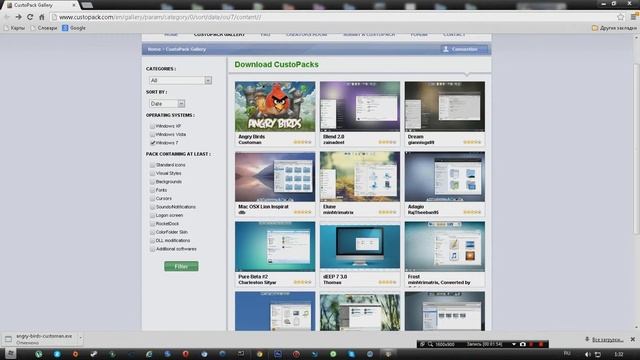Click the angry-birds-customan.exe file icon
Viewport: 640px width, 360px height.
click(8, 339)
